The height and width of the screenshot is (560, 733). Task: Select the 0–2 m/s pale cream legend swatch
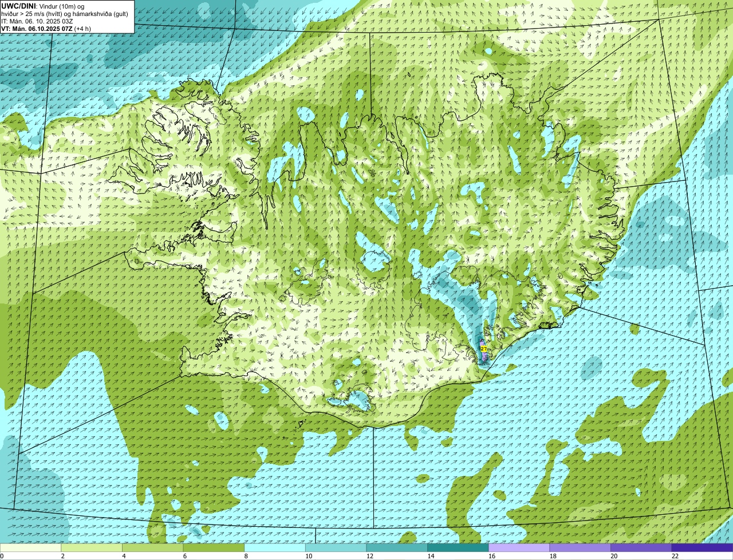pos(30,548)
